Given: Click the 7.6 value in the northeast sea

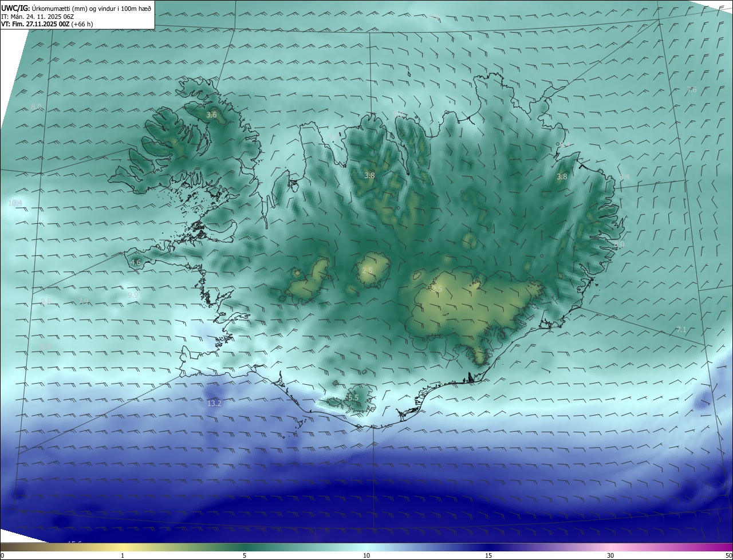Looking at the screenshot, I should click(692, 90).
